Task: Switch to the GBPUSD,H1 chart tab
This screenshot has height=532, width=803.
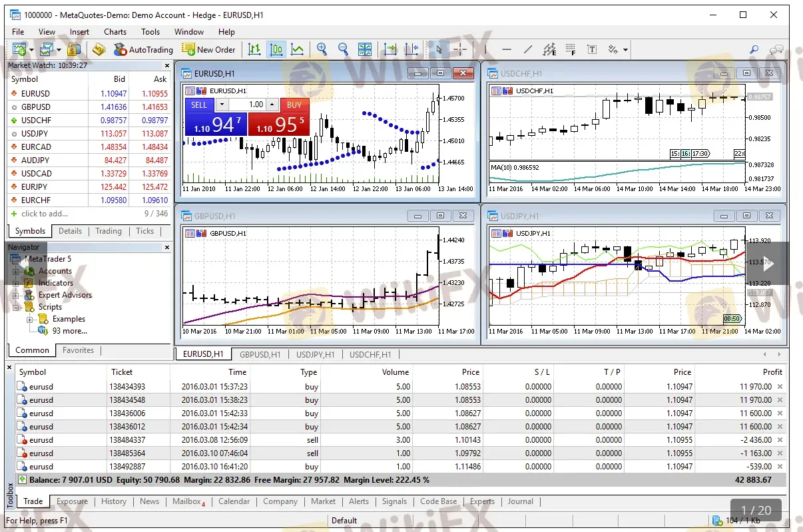Action: pyautogui.click(x=260, y=354)
